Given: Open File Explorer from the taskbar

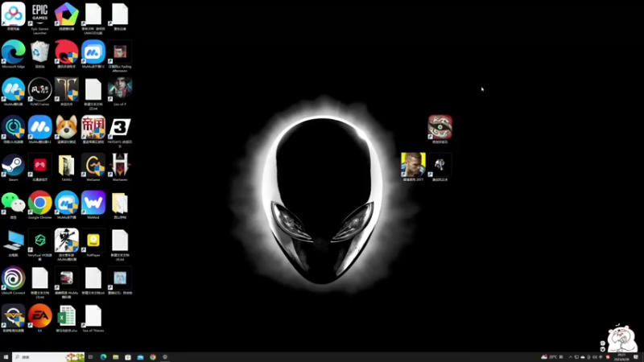Looking at the screenshot, I should tap(115, 357).
